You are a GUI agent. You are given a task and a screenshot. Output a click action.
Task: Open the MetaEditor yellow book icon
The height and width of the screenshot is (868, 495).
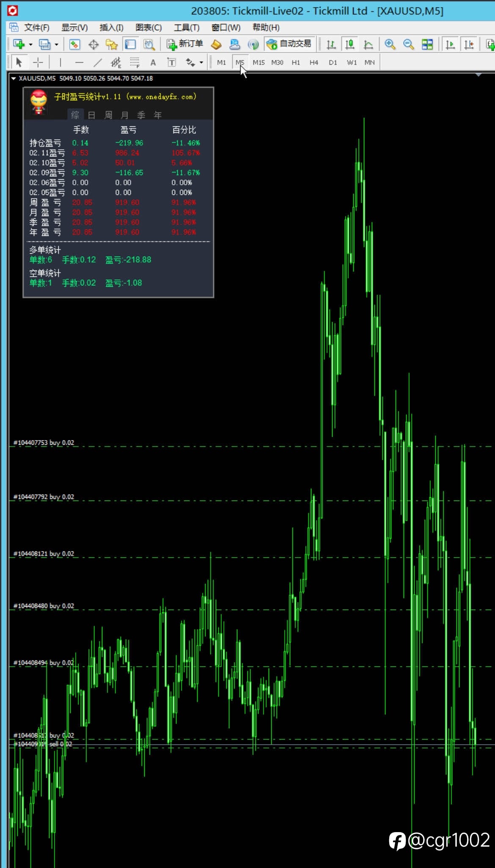[x=216, y=44]
